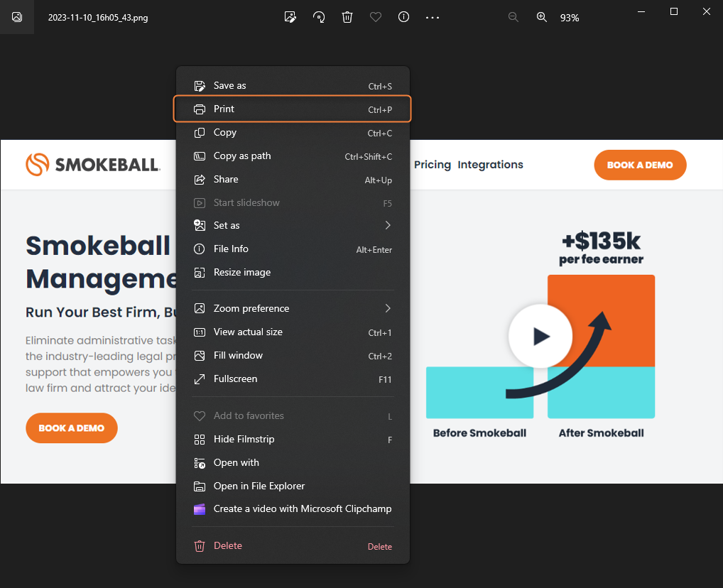Image resolution: width=723 pixels, height=588 pixels.
Task: Click the Open with icon
Action: pos(199,463)
